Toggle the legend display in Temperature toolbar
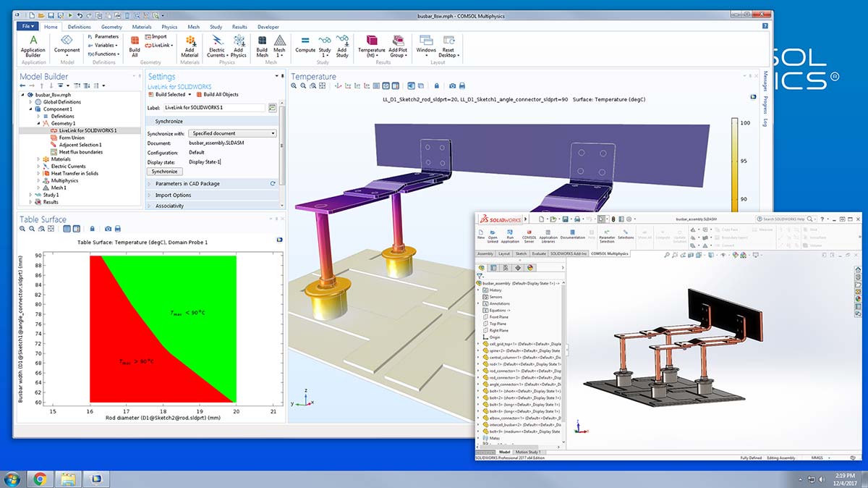Image resolution: width=868 pixels, height=488 pixels. click(395, 86)
